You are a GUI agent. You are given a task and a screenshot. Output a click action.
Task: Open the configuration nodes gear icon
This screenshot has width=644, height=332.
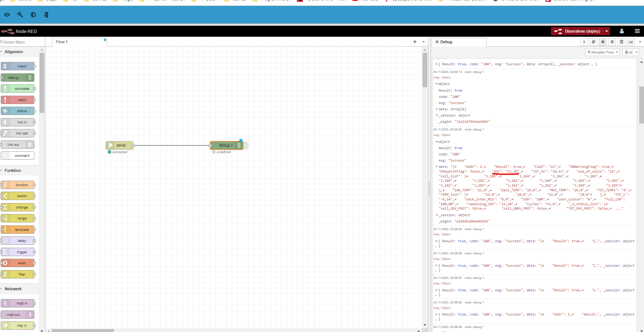pyautogui.click(x=612, y=42)
